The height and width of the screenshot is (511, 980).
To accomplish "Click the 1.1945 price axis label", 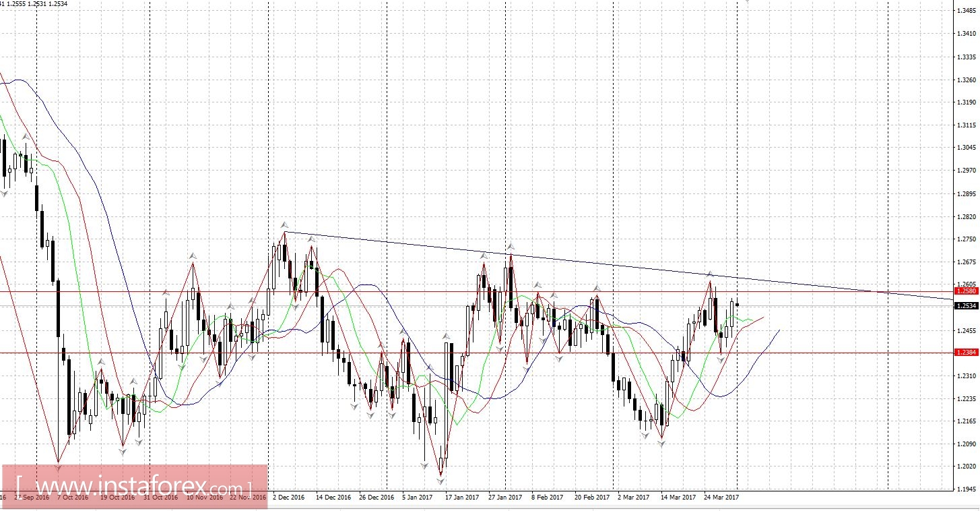I will (967, 489).
